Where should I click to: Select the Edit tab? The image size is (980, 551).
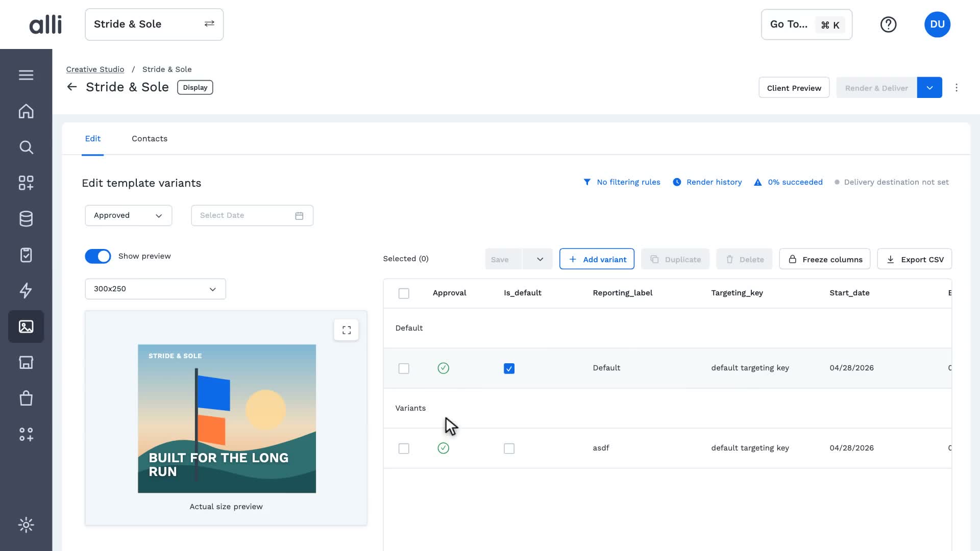click(93, 139)
